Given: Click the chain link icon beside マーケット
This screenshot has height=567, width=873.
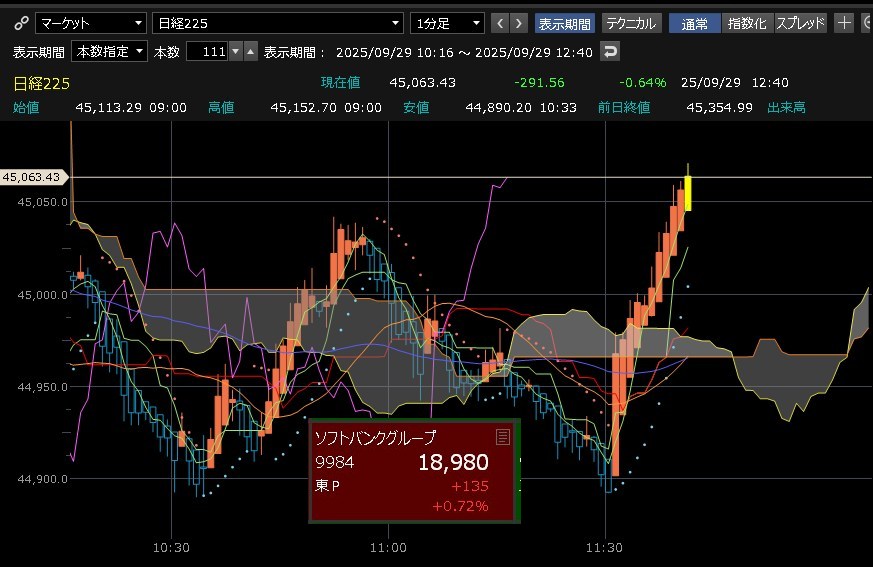Looking at the screenshot, I should pos(19,23).
